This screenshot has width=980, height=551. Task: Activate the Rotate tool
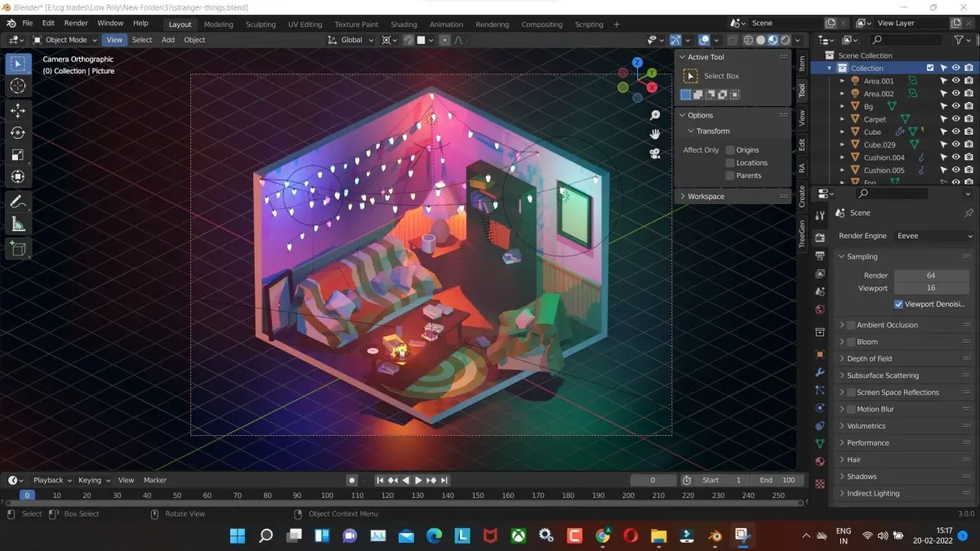coord(18,132)
